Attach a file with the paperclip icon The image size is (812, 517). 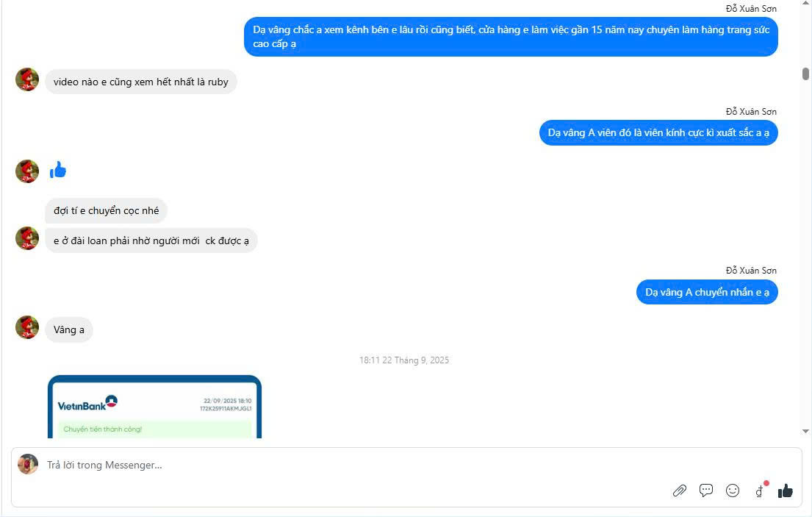680,491
